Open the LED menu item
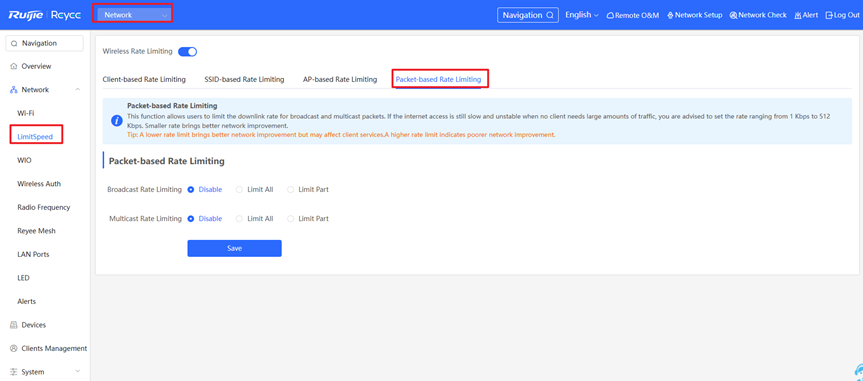 [x=23, y=278]
